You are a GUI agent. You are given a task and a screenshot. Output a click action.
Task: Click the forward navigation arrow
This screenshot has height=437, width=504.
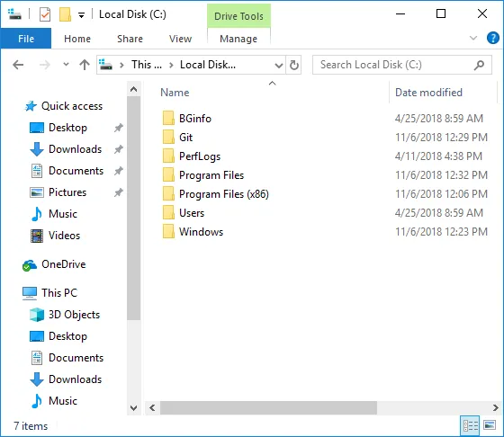pyautogui.click(x=45, y=65)
